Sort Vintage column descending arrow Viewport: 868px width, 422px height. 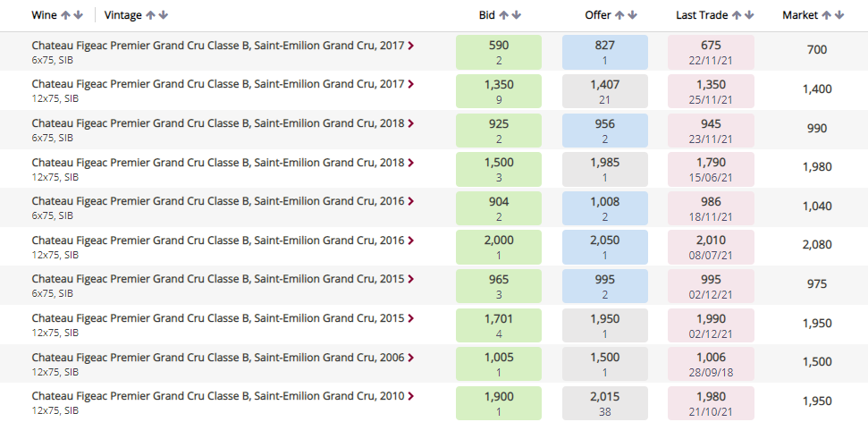tap(163, 15)
